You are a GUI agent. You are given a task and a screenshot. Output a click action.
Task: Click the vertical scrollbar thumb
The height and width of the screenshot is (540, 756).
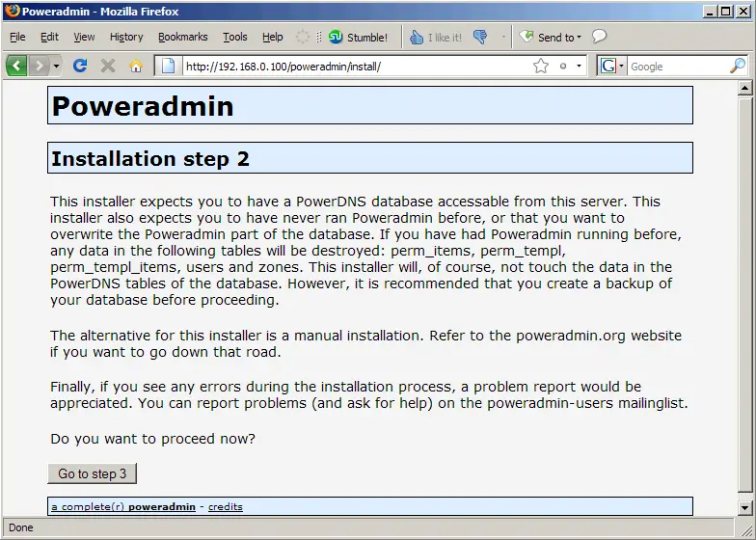pyautogui.click(x=744, y=294)
